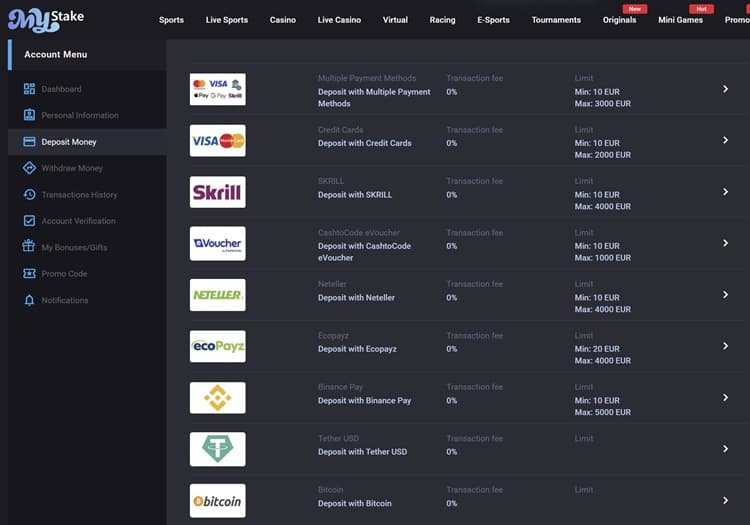
Task: Open Notifications bell icon
Action: point(29,300)
